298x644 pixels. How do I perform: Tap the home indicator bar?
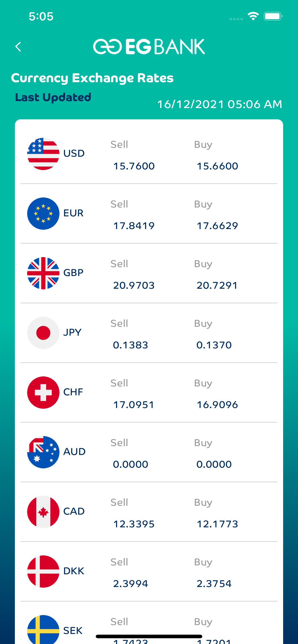tap(149, 636)
